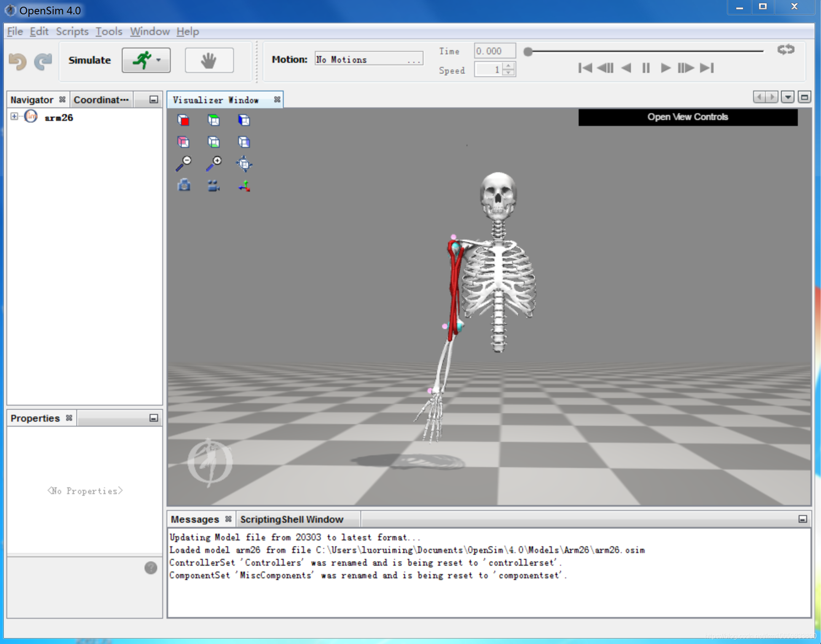This screenshot has height=644, width=821.
Task: Toggle the hand pan tool in the toolbar
Action: pyautogui.click(x=209, y=60)
